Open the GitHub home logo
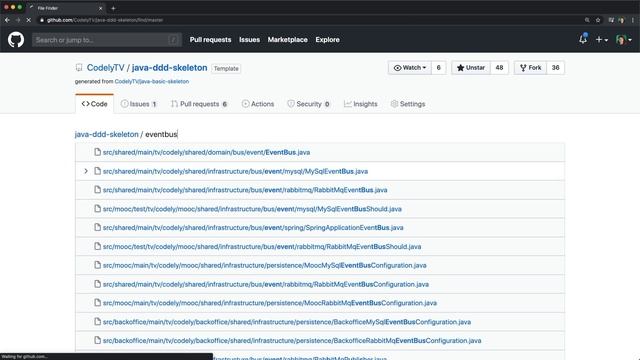640x360 pixels. (x=16, y=40)
